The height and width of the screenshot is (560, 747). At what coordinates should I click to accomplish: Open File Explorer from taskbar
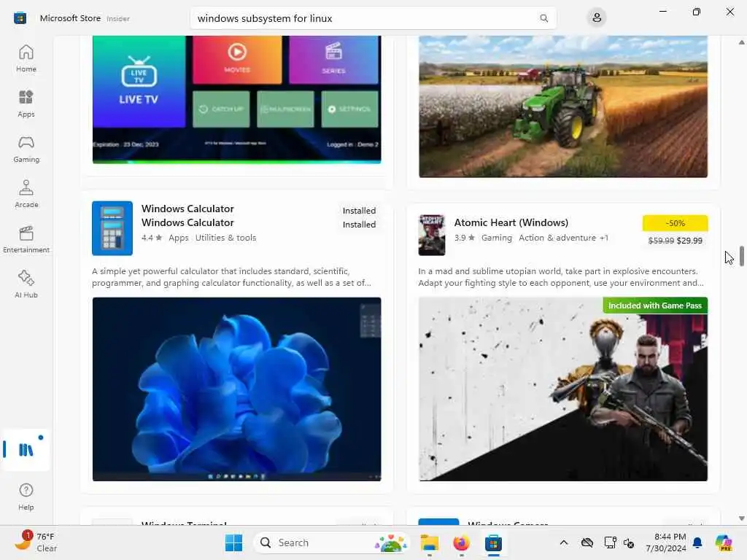429,542
